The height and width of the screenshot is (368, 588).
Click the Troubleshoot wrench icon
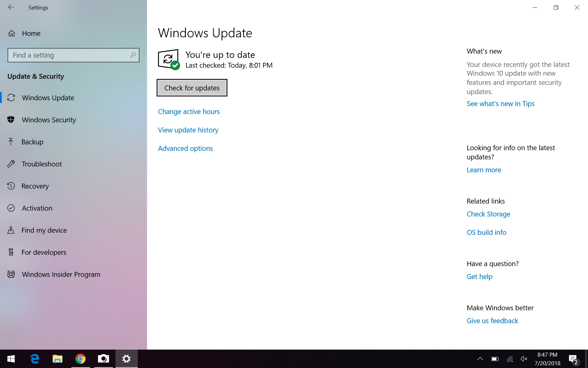click(x=11, y=164)
